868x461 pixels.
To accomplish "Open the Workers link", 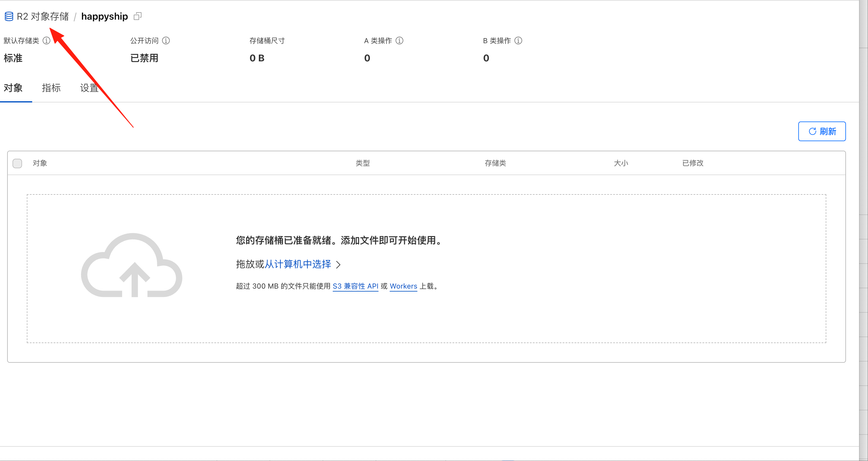I will pos(403,286).
